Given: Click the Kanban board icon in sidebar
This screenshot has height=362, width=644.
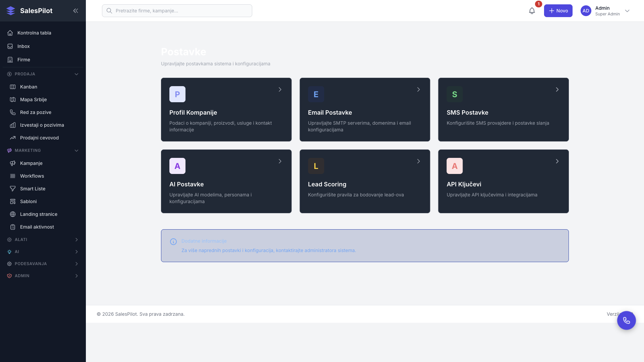Looking at the screenshot, I should coord(13,87).
